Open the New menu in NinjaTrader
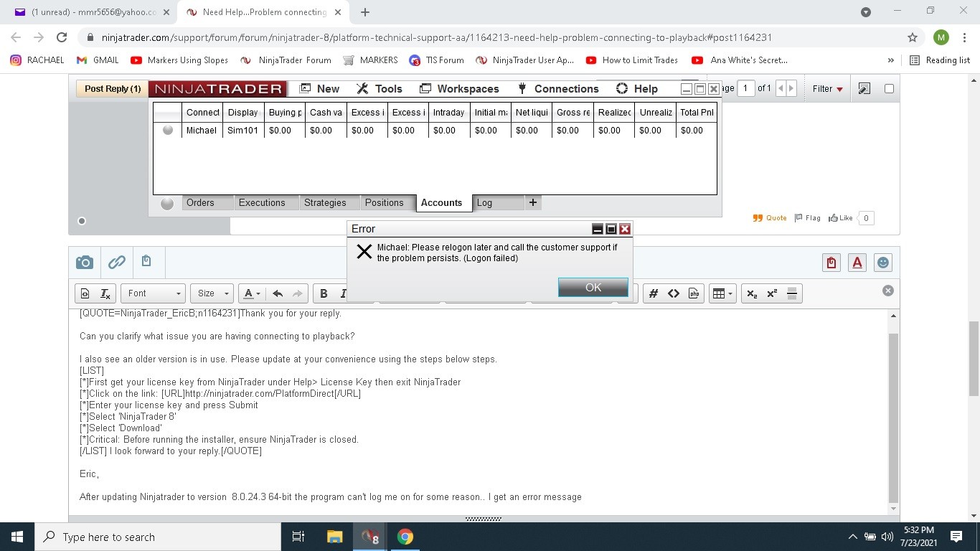 pos(319,89)
